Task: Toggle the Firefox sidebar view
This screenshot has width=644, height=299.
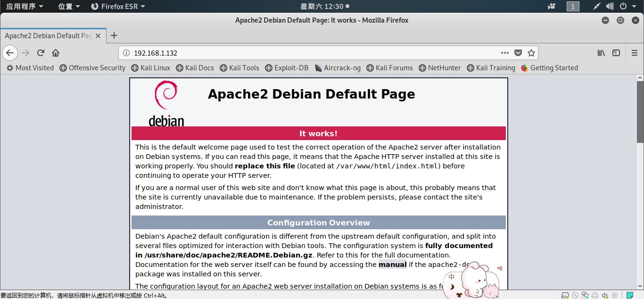Action: tap(616, 53)
